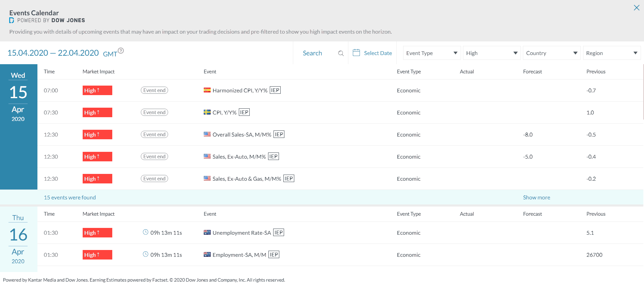Click the IEP badge beside CPI, Y/Y%
This screenshot has height=286, width=644.
tap(244, 112)
